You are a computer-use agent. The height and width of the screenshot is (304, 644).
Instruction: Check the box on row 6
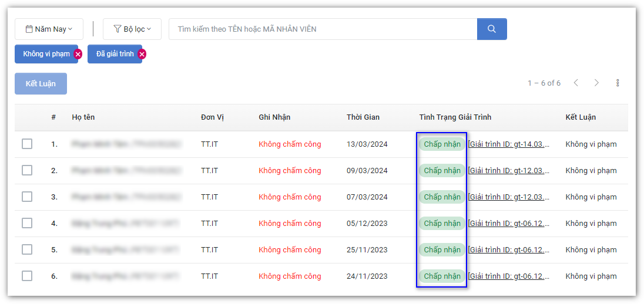[27, 276]
